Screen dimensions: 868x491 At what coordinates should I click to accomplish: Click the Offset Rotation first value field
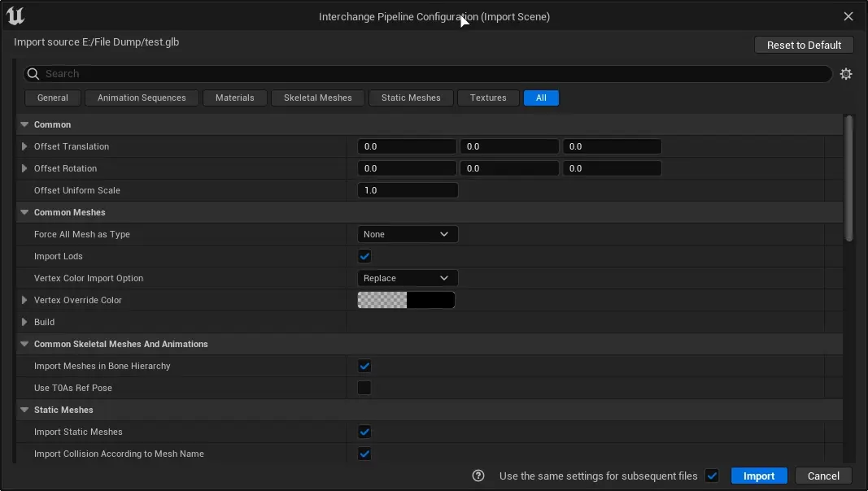point(407,168)
